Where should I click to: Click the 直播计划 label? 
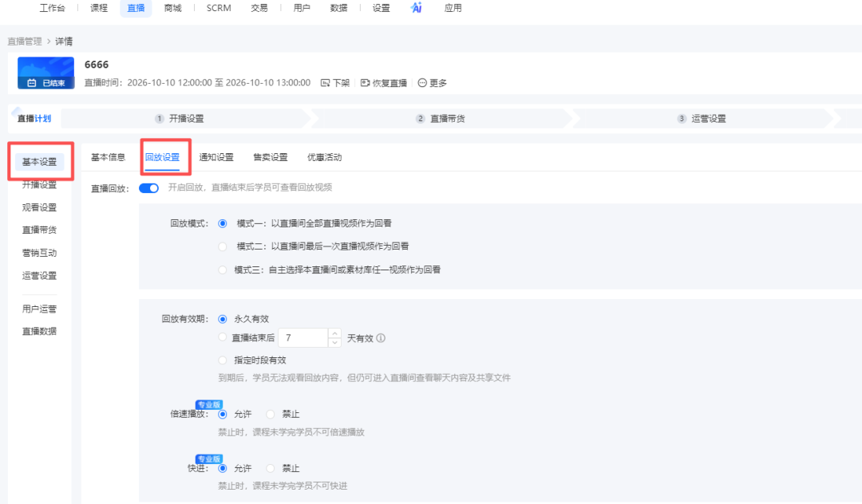[34, 119]
